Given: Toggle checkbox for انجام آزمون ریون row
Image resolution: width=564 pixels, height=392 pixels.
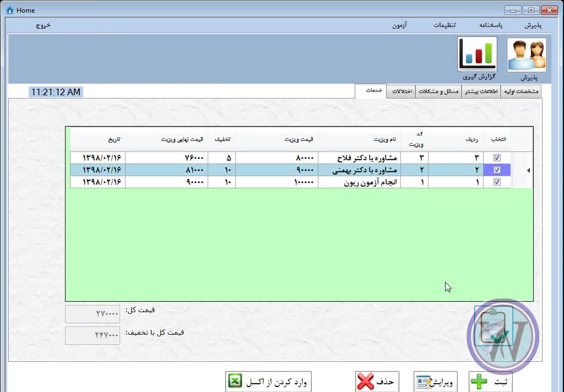Looking at the screenshot, I should 497,182.
